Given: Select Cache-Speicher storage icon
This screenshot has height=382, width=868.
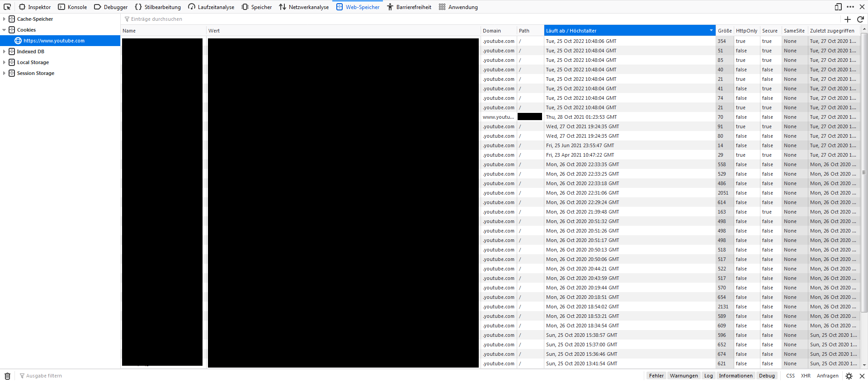Looking at the screenshot, I should tap(12, 19).
